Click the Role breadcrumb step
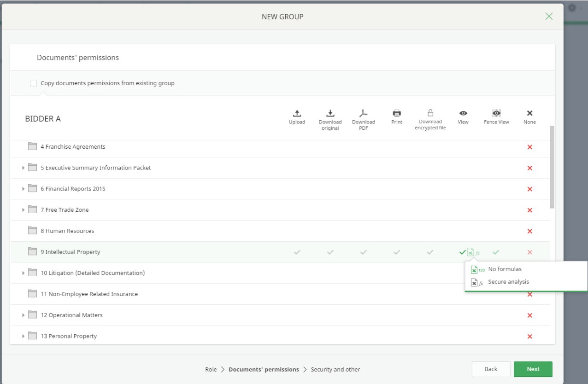The image size is (588, 384). 211,369
